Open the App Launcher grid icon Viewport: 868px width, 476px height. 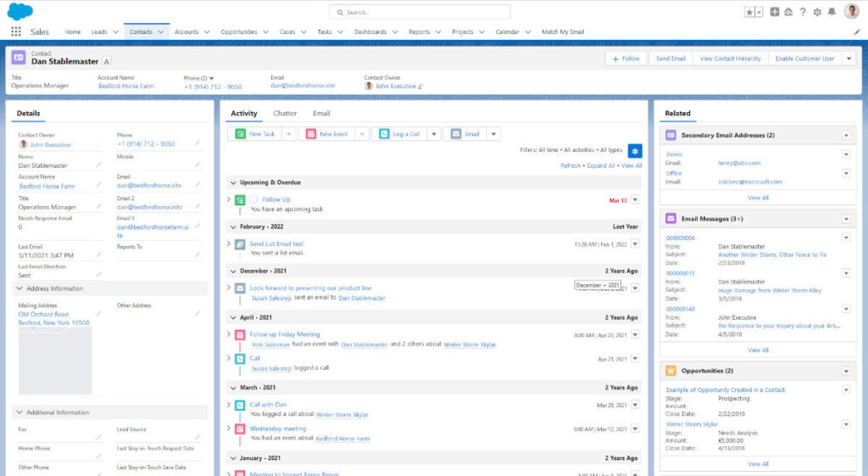pyautogui.click(x=15, y=31)
